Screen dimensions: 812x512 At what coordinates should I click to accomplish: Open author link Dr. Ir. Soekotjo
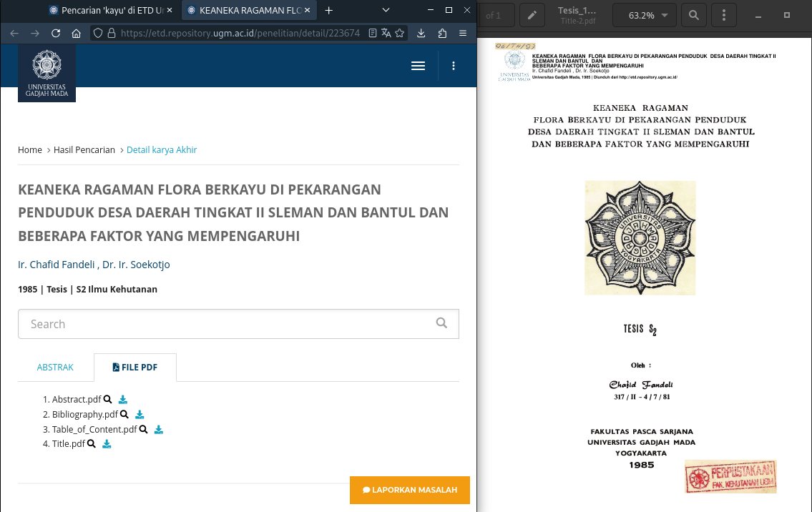click(136, 265)
